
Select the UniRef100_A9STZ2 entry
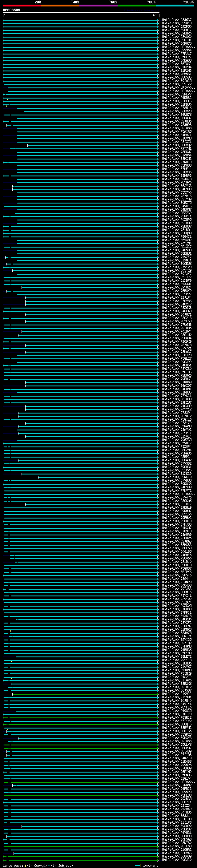coord(177,84)
